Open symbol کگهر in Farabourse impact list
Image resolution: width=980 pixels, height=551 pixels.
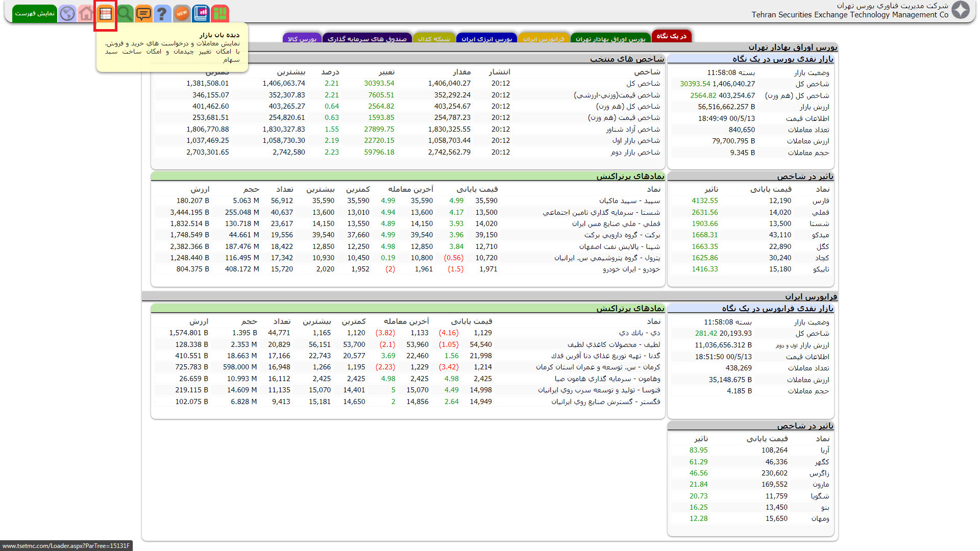point(822,462)
